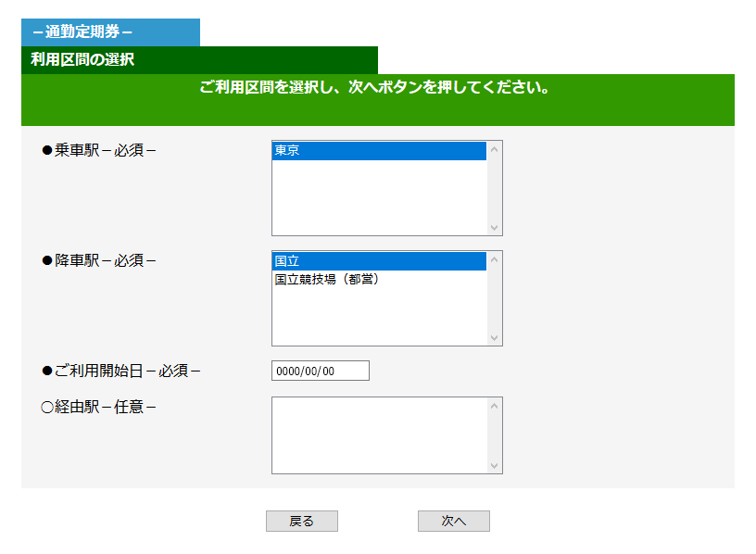Image resolution: width=756 pixels, height=554 pixels.
Task: Click the ご利用開始日－必須－ label
Action: tap(121, 371)
